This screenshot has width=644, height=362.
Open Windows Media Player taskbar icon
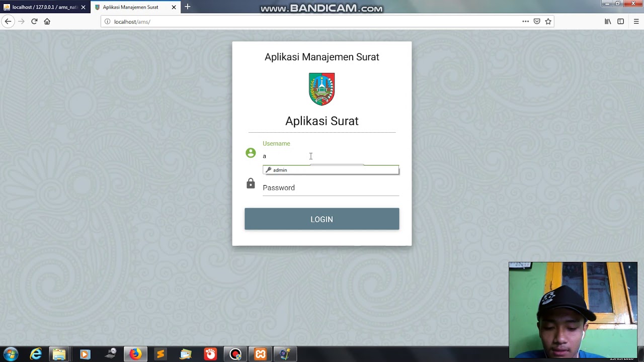[85, 354]
